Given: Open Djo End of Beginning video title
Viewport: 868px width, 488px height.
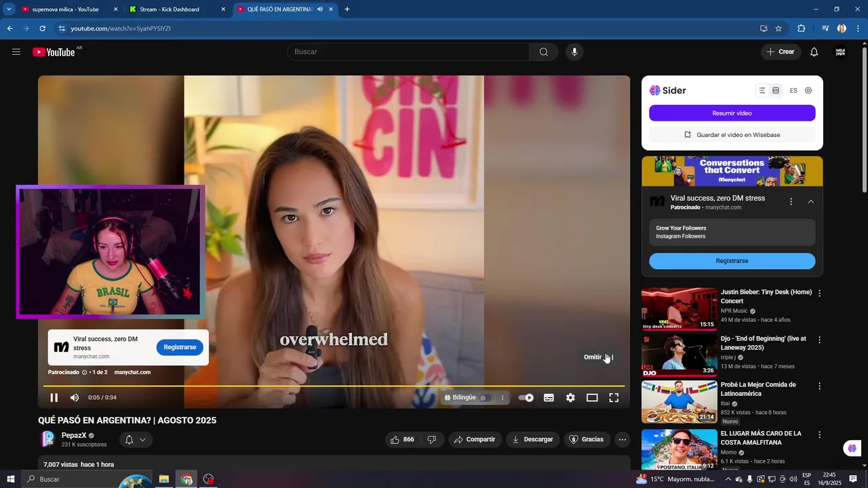Looking at the screenshot, I should pos(764,343).
